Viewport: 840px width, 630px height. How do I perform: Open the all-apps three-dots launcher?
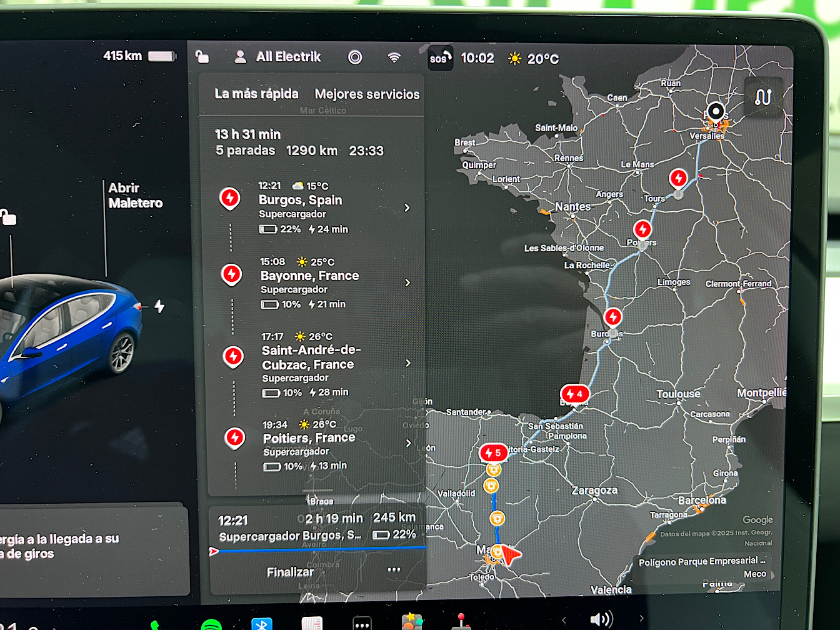pos(362,624)
